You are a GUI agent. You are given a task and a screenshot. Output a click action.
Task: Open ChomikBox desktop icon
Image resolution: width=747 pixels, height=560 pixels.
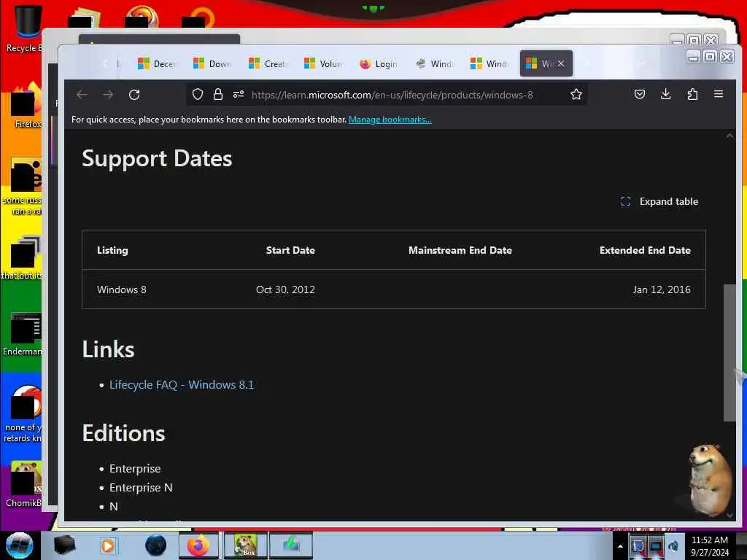24,484
